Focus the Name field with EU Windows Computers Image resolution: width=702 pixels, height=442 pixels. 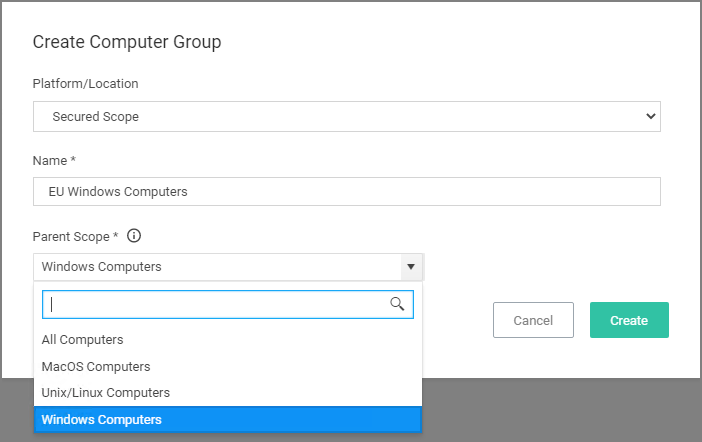[x=346, y=191]
